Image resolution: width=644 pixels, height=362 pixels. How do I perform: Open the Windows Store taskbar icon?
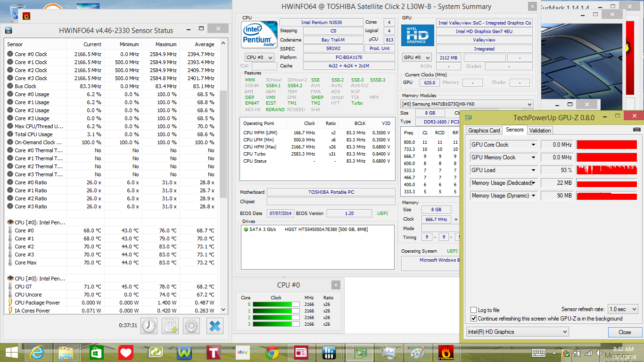96,353
